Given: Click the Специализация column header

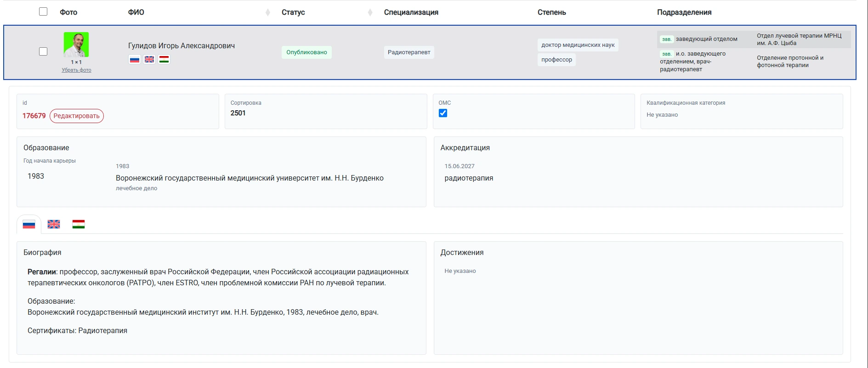Looking at the screenshot, I should 411,12.
